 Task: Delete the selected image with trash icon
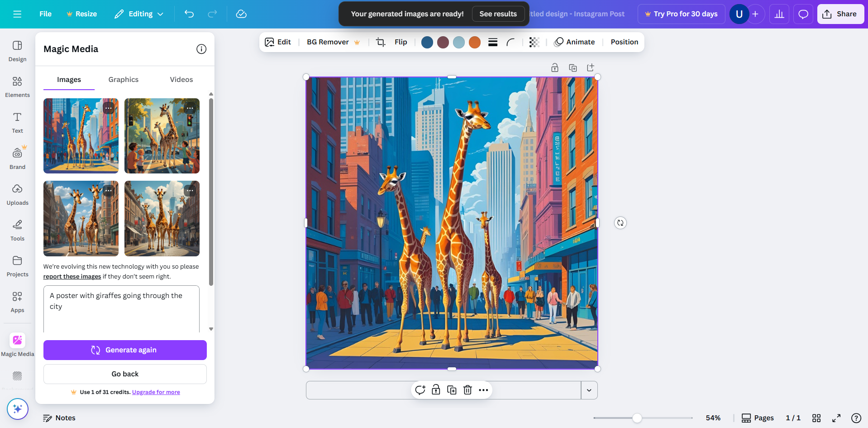(x=467, y=390)
